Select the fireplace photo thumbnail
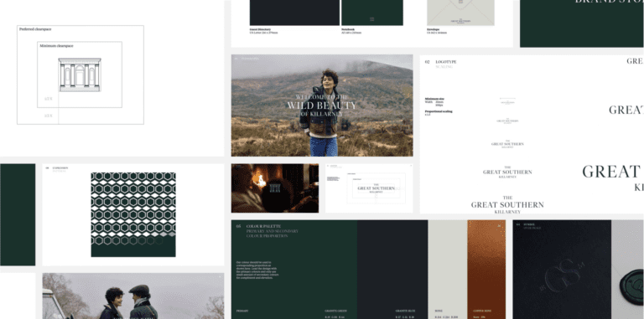 [x=275, y=188]
